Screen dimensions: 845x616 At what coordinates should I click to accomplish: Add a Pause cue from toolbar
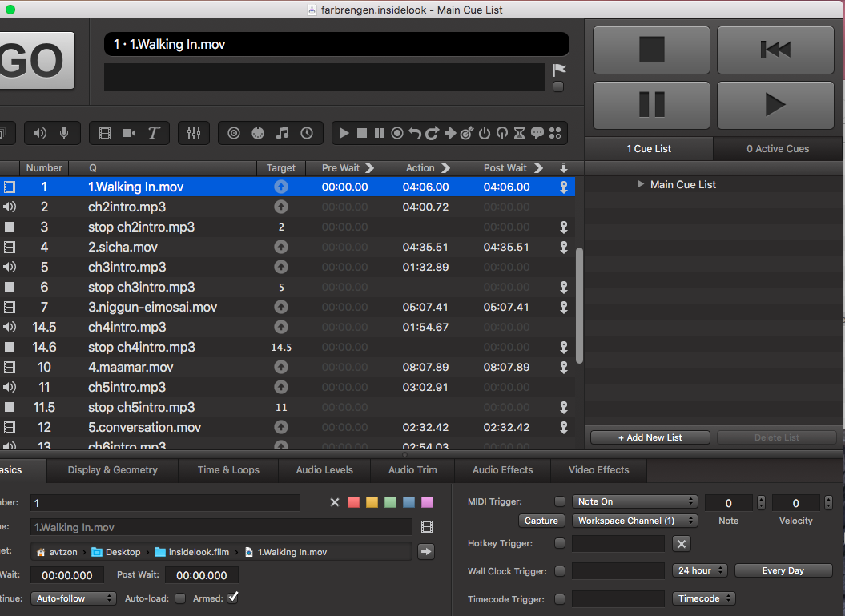point(380,133)
